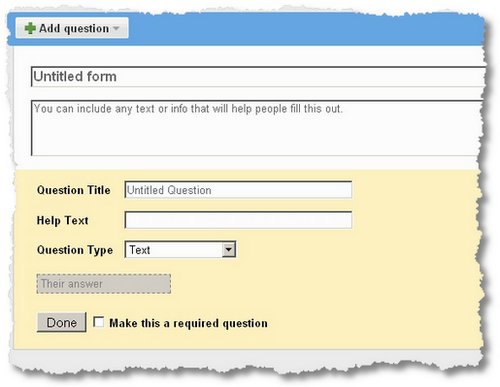500x387 pixels.
Task: Click into the Untitled form title field
Action: coord(258,77)
